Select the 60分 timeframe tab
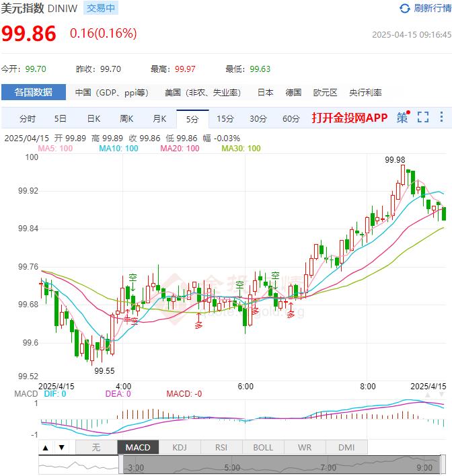 click(x=291, y=119)
